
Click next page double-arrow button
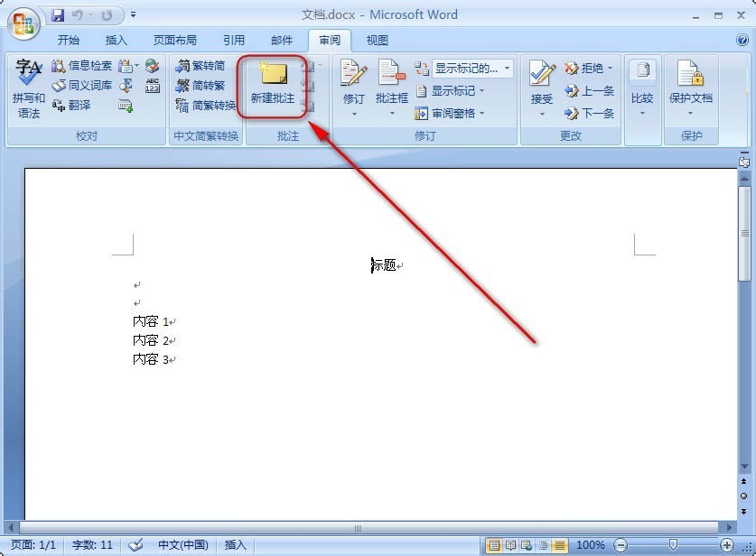coord(744,511)
